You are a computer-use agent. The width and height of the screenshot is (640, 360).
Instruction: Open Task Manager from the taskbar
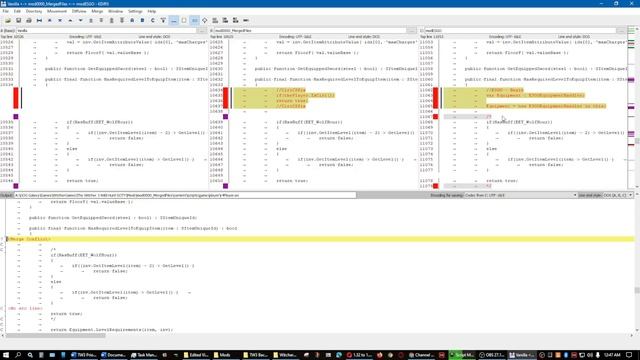144,355
